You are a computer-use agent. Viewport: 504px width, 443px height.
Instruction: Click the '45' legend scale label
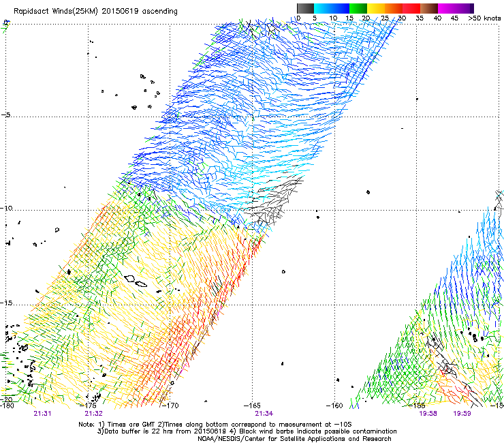point(454,18)
